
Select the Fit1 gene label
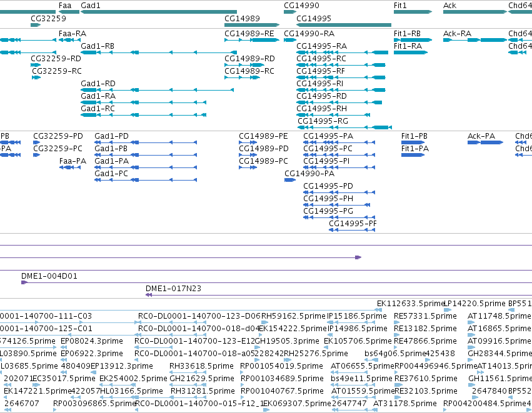[x=400, y=6]
